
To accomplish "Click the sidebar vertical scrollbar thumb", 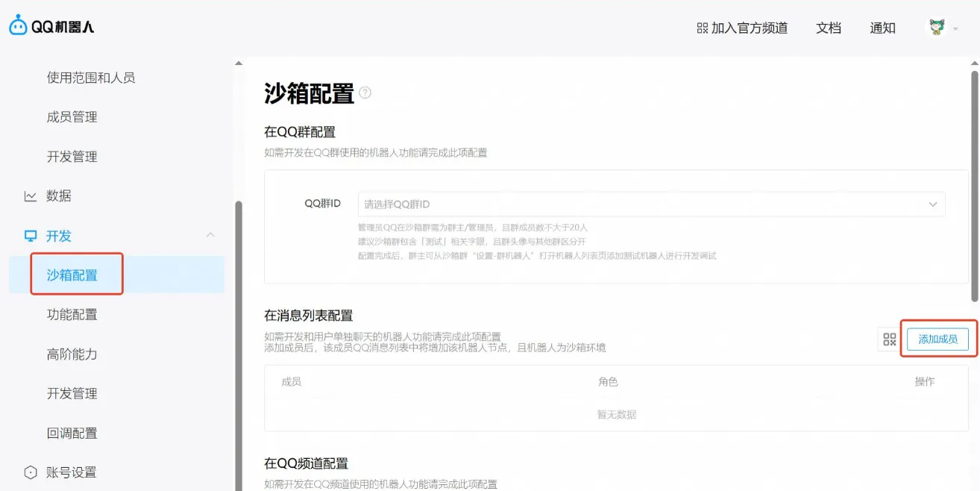I will point(239,345).
